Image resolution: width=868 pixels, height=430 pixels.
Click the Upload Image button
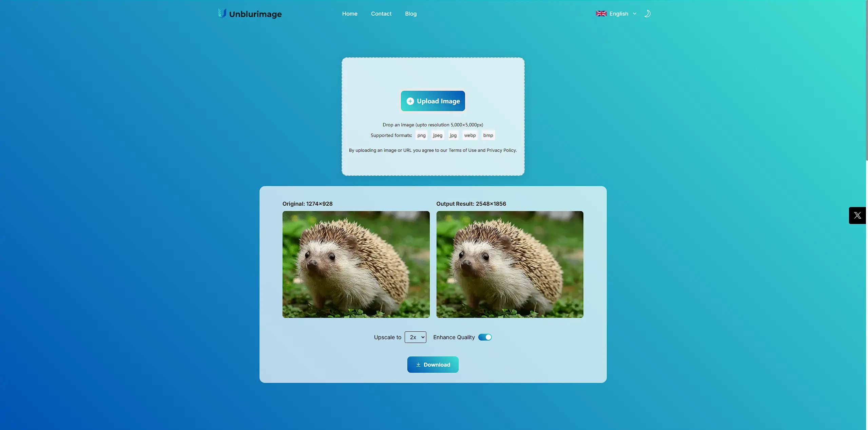coord(433,101)
